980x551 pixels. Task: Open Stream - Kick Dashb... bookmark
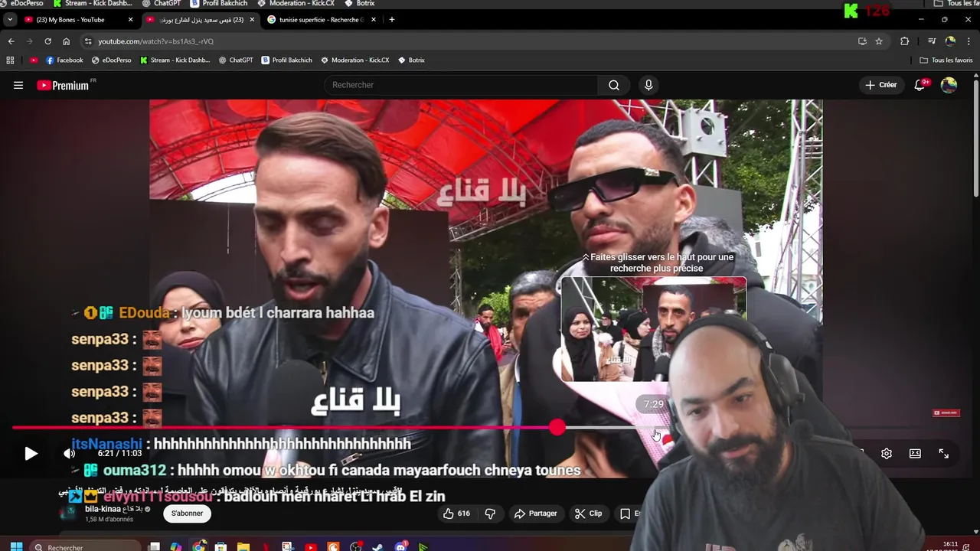pyautogui.click(x=175, y=60)
